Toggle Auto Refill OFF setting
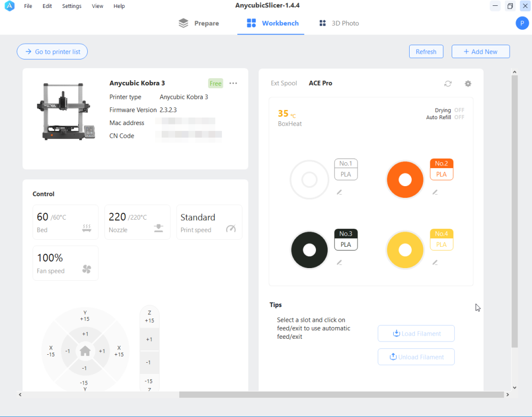Screen dimensions: 532x417 460,117
